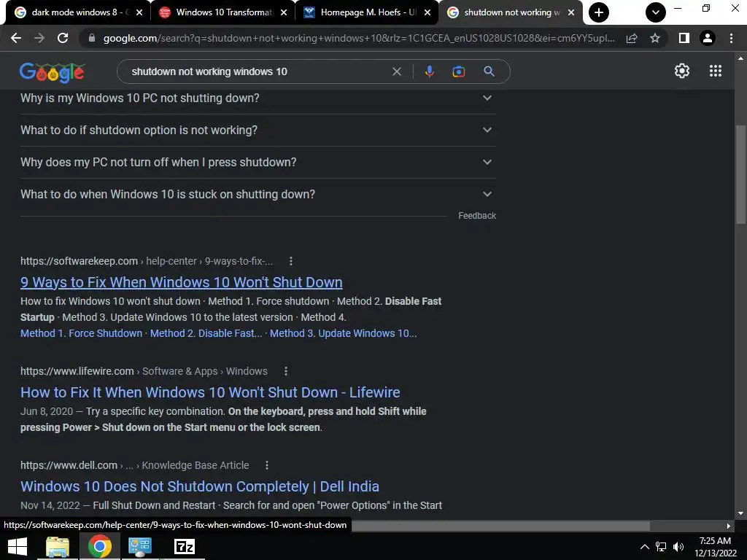The width and height of the screenshot is (747, 560).
Task: Show hidden system tray icons
Action: [644, 547]
